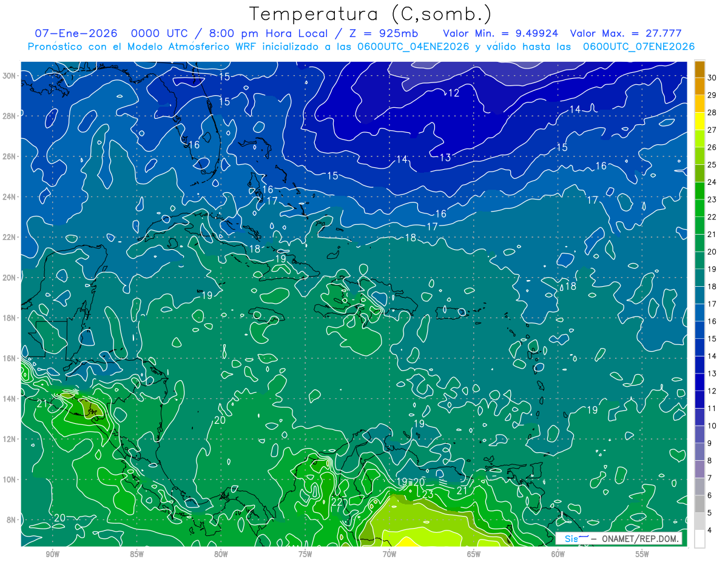Click the legend scale number 30
Image resolution: width=728 pixels, height=562 pixels.
(x=712, y=78)
